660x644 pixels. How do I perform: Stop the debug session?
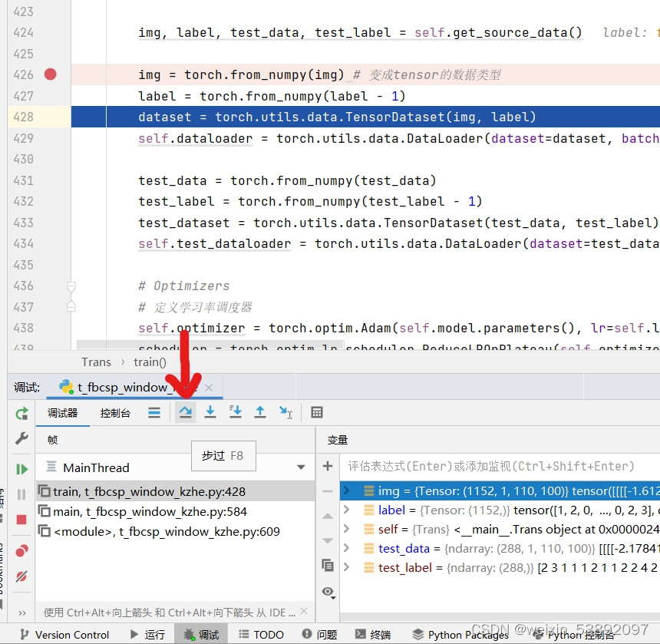[x=21, y=520]
